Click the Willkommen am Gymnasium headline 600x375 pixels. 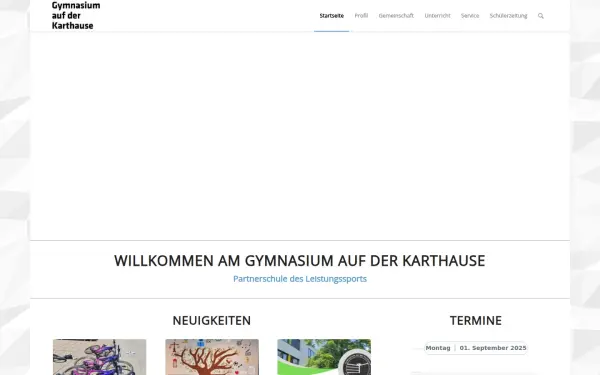tap(300, 261)
